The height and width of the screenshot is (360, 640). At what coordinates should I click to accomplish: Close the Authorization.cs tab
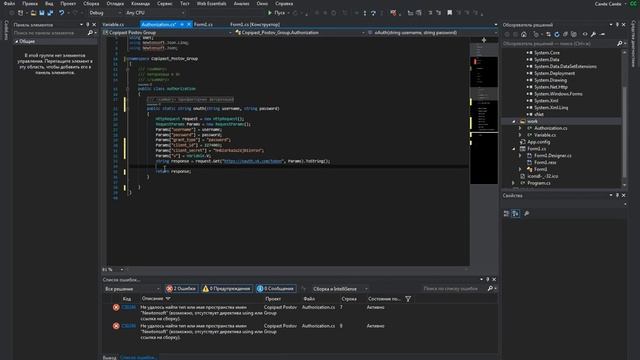(x=189, y=24)
